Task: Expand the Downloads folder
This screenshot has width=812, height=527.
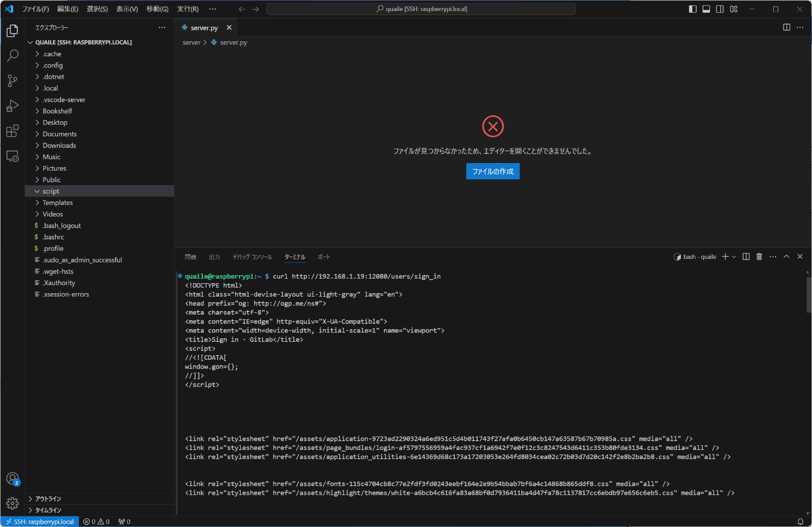Action: tap(100, 146)
